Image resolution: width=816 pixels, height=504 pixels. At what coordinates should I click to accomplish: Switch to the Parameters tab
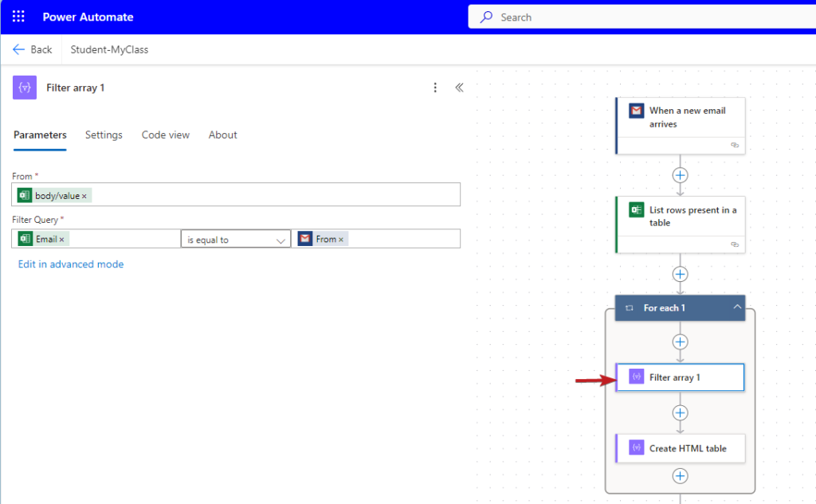pyautogui.click(x=40, y=135)
